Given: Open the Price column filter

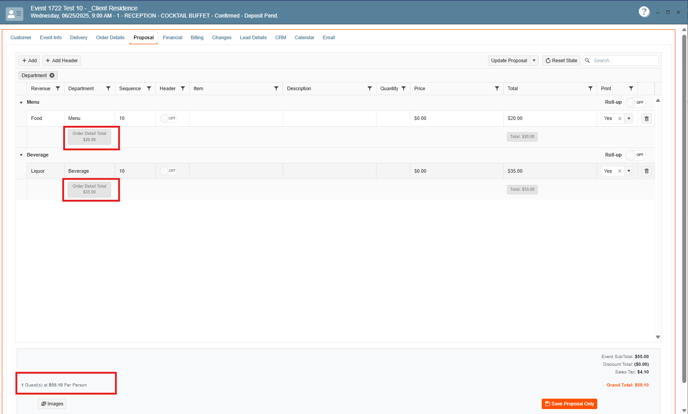Looking at the screenshot, I should 497,88.
